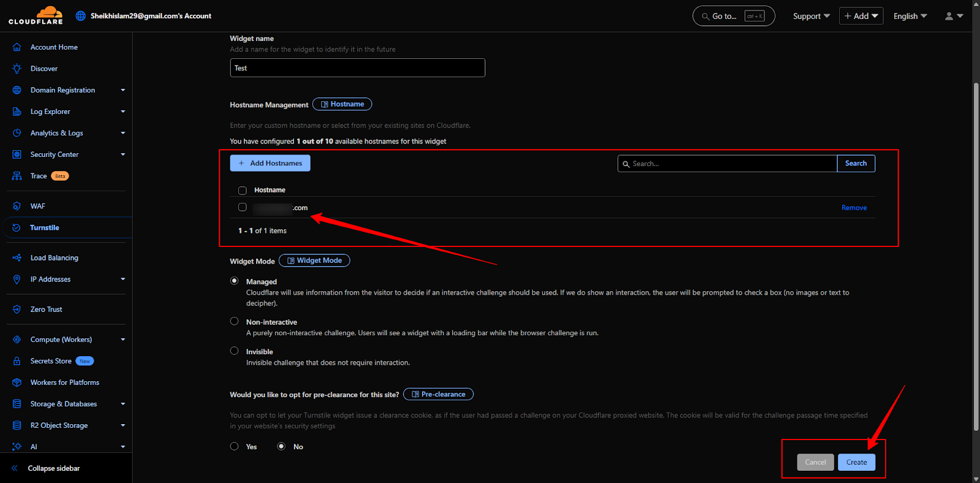Expand the R2 Object Storage submenu arrow
This screenshot has width=980, height=483.
[123, 425]
